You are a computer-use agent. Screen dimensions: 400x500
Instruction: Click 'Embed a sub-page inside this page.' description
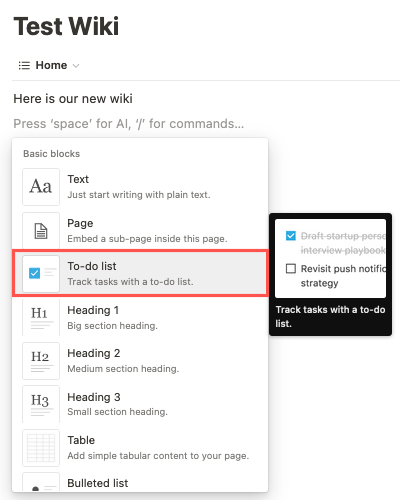click(147, 239)
